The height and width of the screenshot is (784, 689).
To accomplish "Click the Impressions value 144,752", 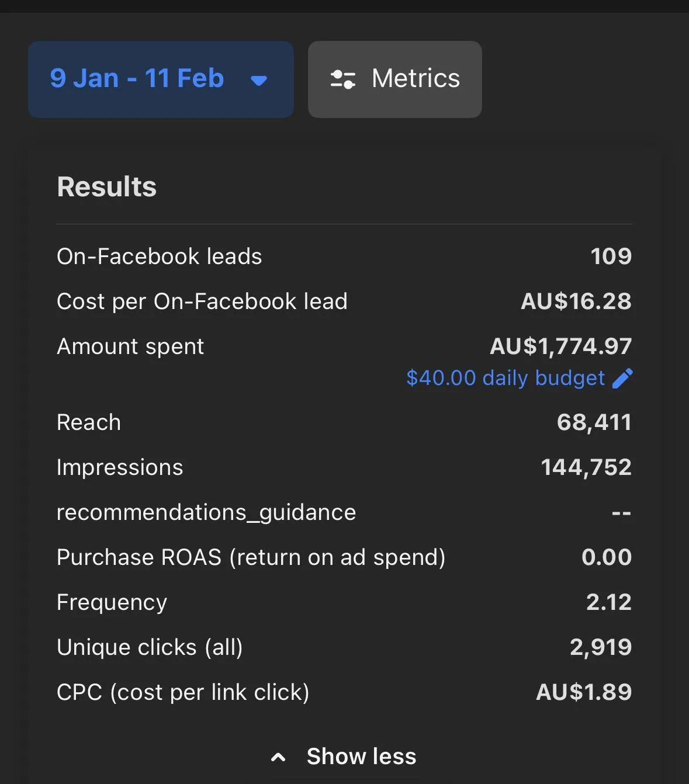I will click(586, 467).
